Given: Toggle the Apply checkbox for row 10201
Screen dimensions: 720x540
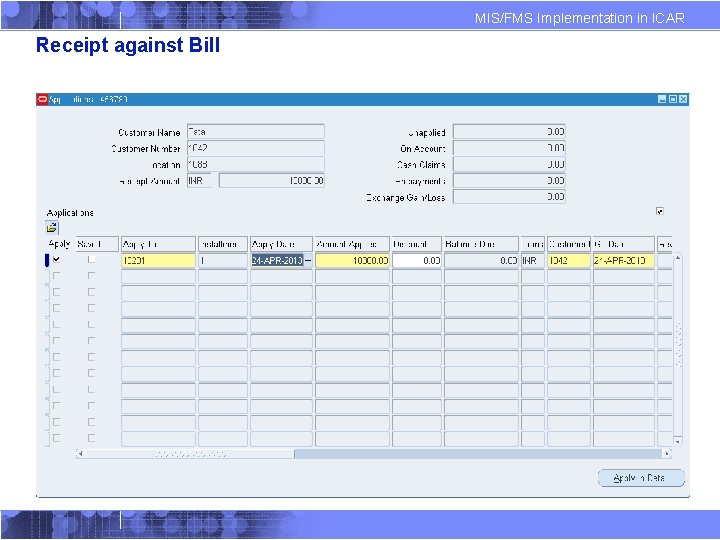Looking at the screenshot, I should tap(56, 259).
